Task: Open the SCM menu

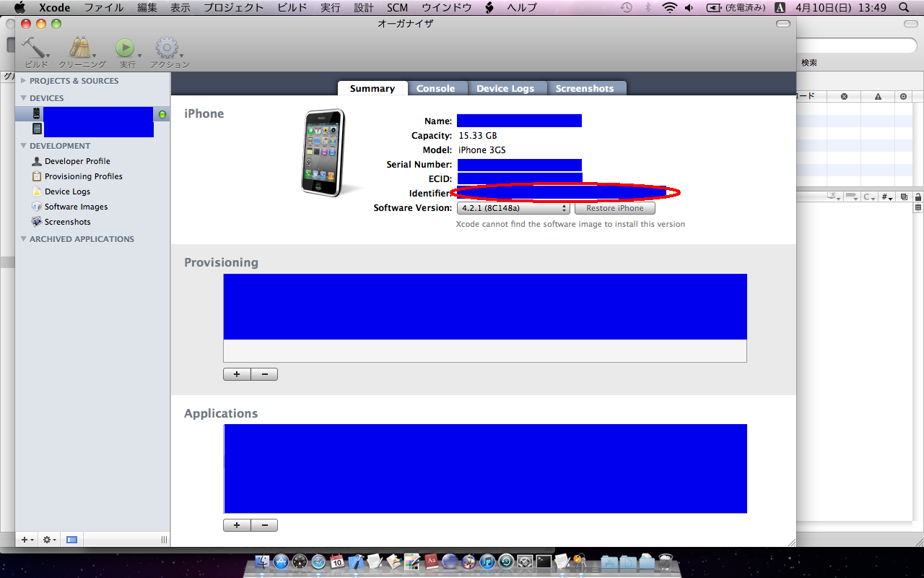Action: 398,8
